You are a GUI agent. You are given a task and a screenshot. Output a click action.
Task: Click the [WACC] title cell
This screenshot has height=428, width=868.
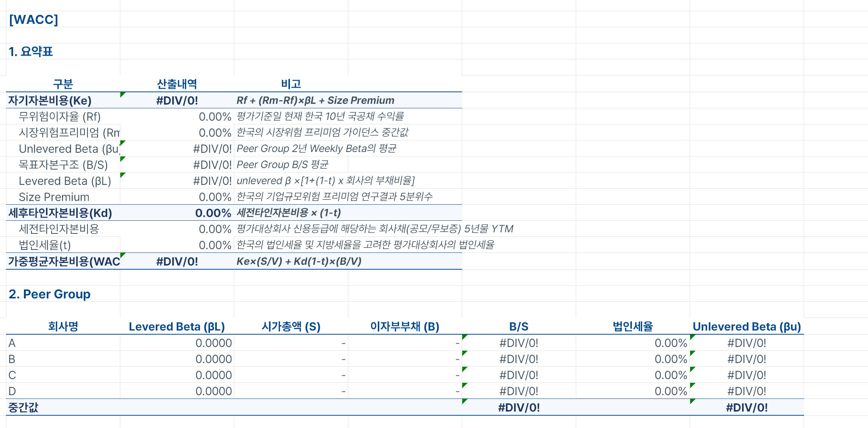point(34,19)
